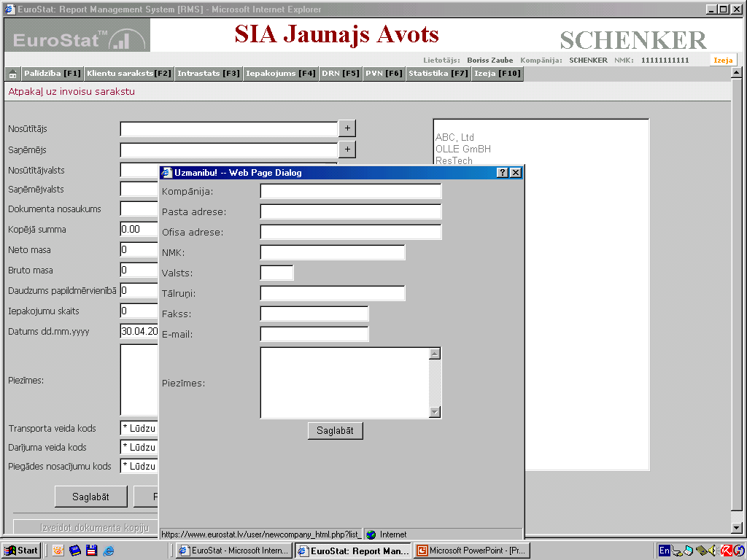Close the Uzmanibu! Web Page Dialog
Viewport: 747px width, 560px height.
(516, 172)
